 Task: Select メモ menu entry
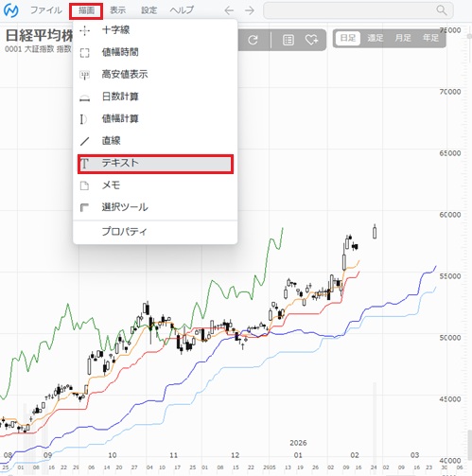coord(155,185)
